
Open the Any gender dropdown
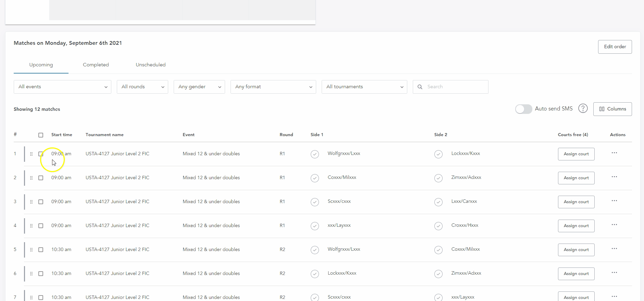coord(199,87)
